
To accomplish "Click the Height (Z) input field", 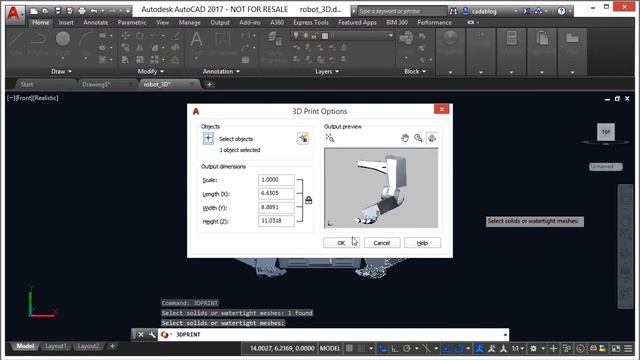I will [276, 221].
